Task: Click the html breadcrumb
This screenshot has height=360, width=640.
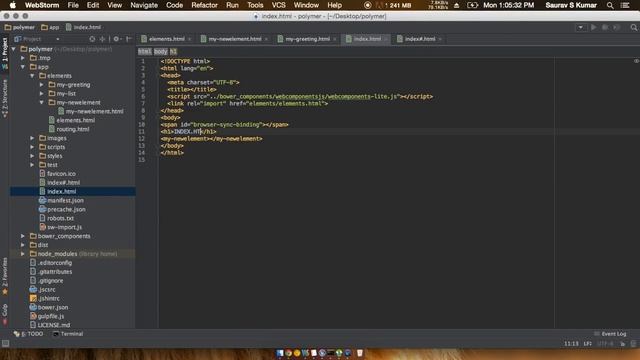Action: point(144,51)
